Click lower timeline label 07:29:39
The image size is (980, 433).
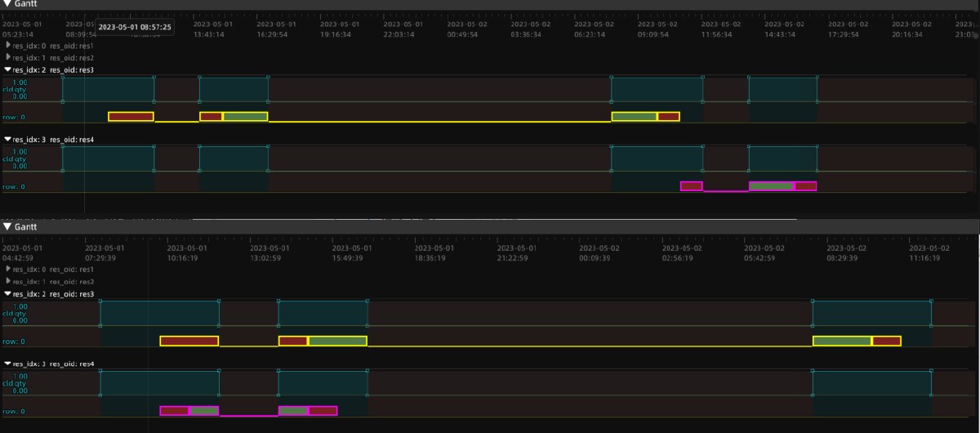pyautogui.click(x=100, y=257)
